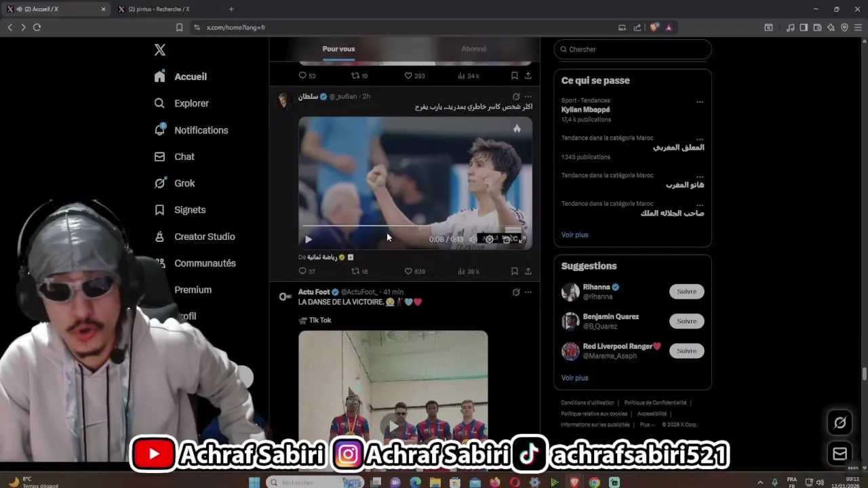This screenshot has height=488, width=868.
Task: Reload the page in the browser
Action: [37, 27]
